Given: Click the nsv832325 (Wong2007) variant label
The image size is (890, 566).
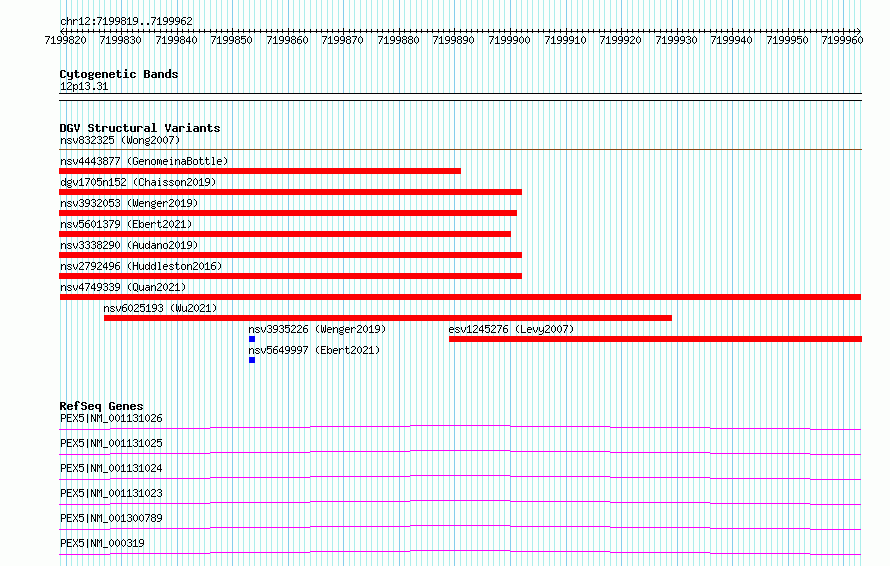Looking at the screenshot, I should (120, 140).
